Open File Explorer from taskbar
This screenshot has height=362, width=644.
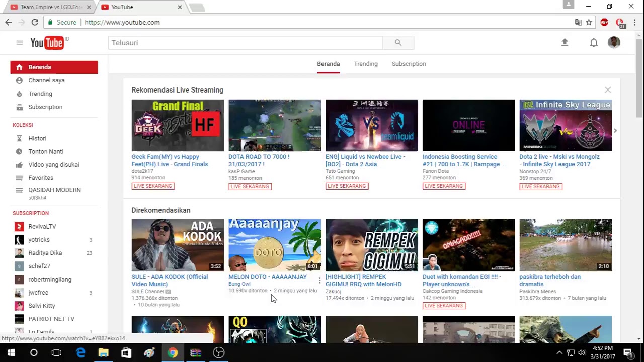tap(103, 353)
